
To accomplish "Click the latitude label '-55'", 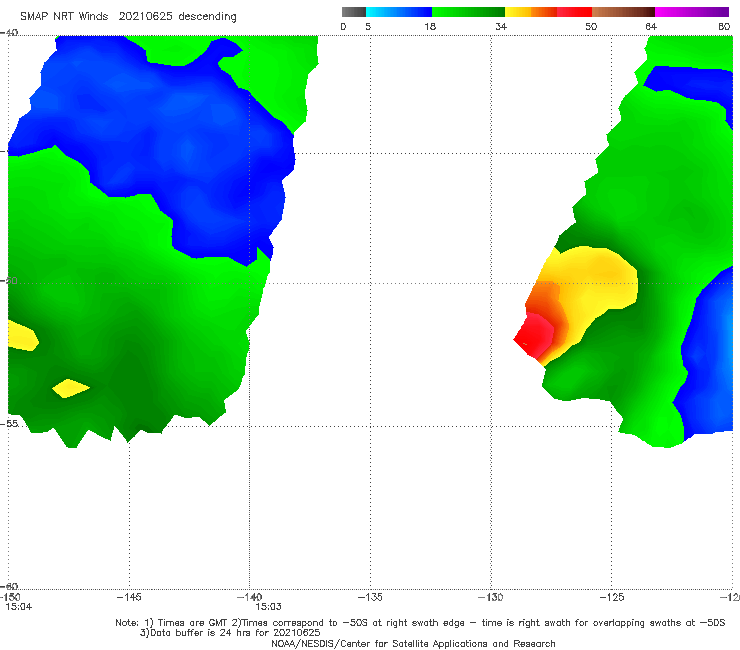I will (x=9, y=423).
